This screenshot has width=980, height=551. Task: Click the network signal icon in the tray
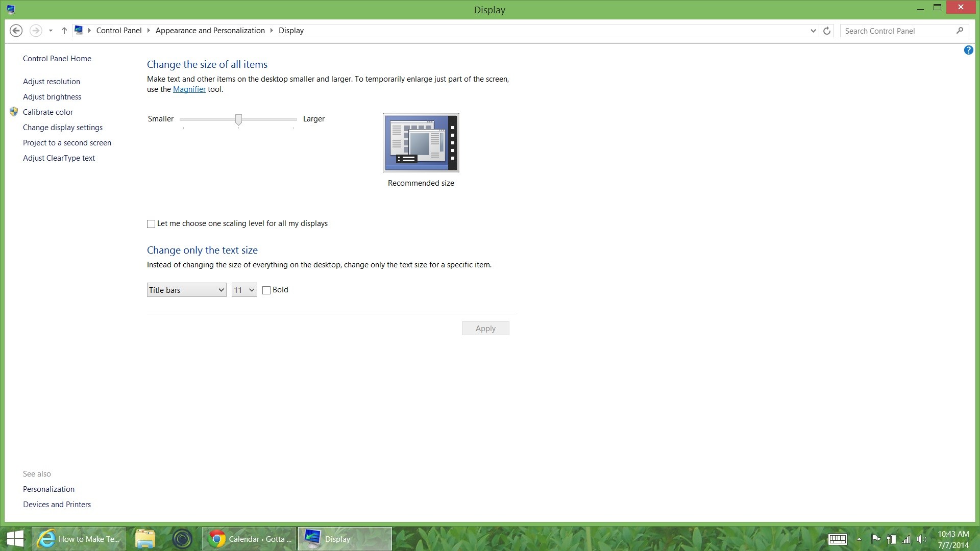click(x=906, y=539)
